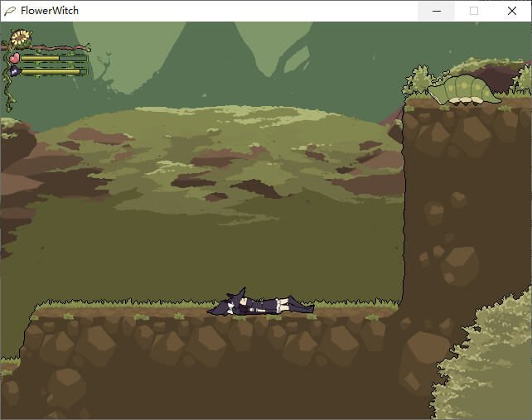The height and width of the screenshot is (420, 532).
Task: Minimize the FlowerWitch window
Action: point(436,11)
